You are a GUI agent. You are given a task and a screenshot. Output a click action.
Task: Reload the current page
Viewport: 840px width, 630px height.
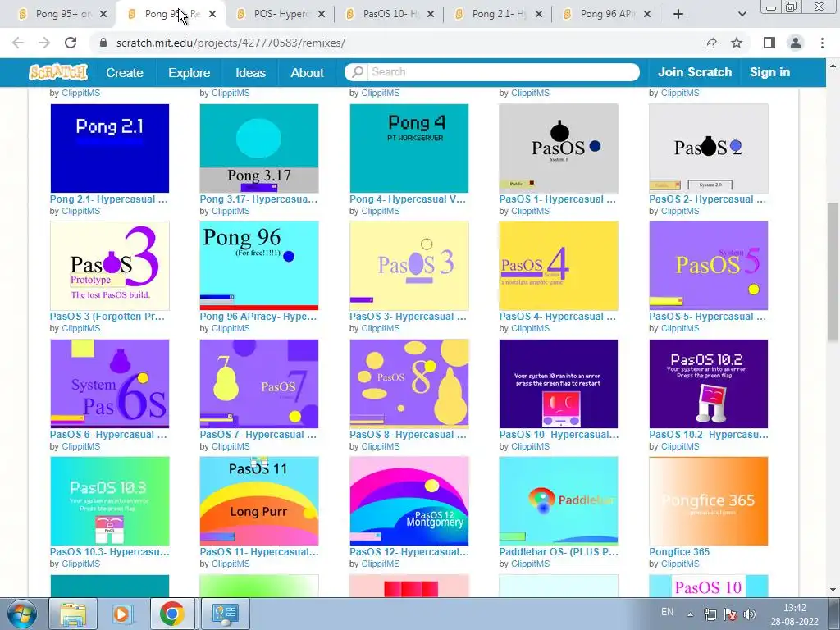[71, 43]
